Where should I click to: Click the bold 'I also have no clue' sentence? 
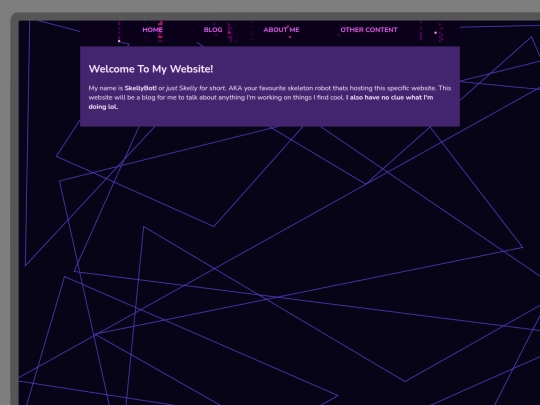click(390, 97)
